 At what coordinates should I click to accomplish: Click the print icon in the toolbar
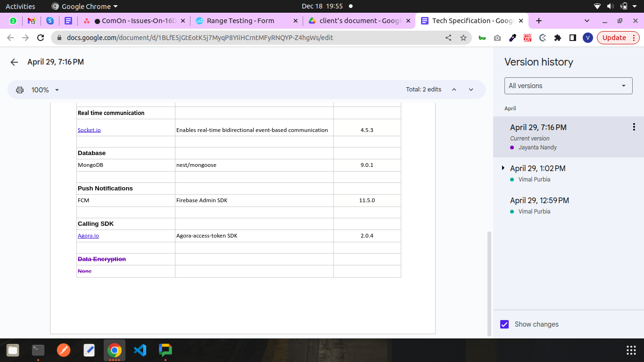coord(20,90)
